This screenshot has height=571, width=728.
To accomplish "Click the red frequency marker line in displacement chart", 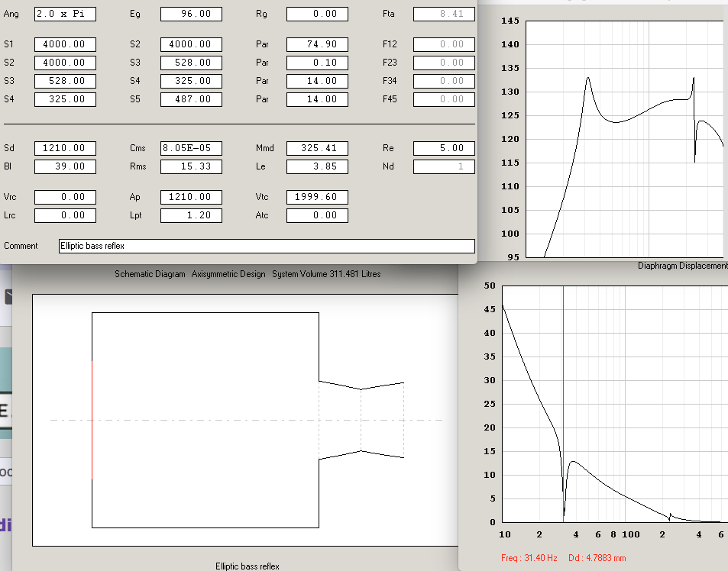I will [x=563, y=404].
